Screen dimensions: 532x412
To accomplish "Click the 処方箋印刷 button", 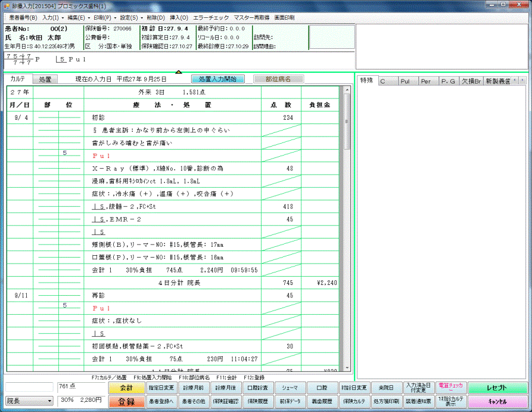I will pos(386,401).
